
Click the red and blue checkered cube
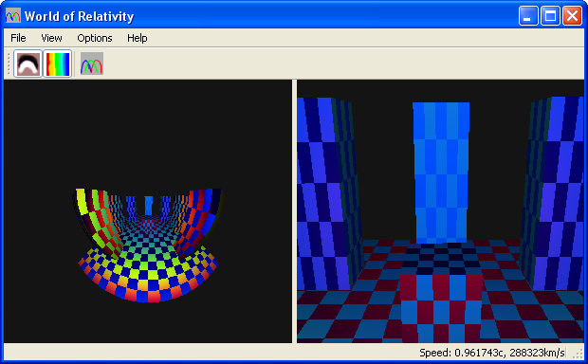(441, 308)
